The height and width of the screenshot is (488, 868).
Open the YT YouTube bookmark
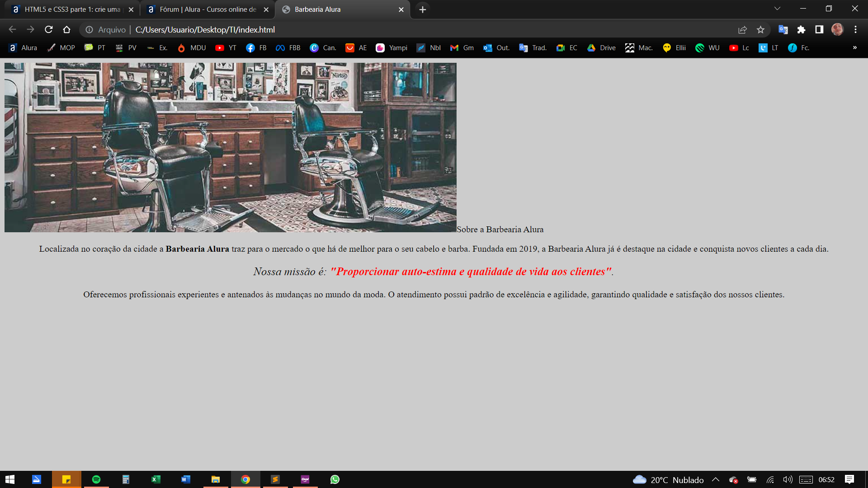pos(226,48)
